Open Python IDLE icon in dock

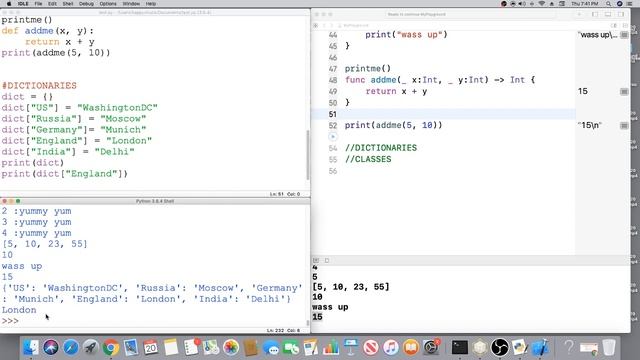point(520,348)
